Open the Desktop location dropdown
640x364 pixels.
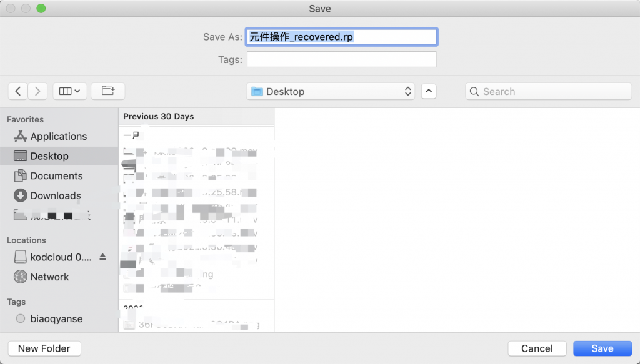(x=331, y=91)
